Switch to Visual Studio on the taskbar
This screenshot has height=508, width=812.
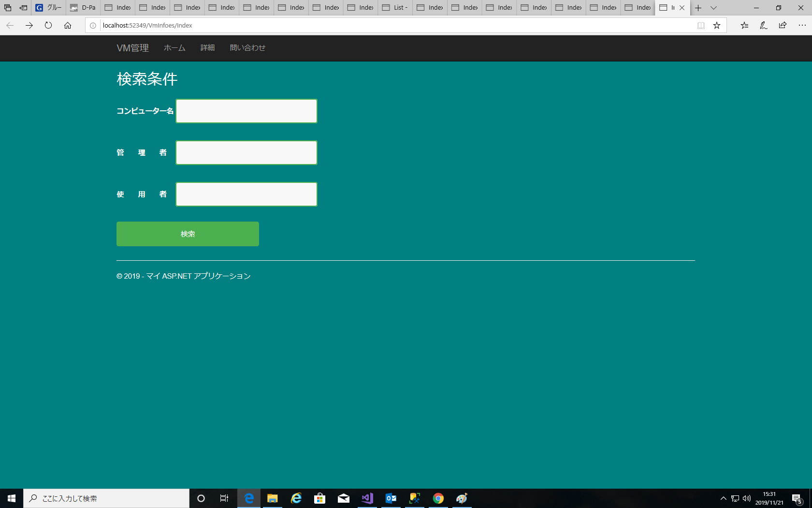pyautogui.click(x=367, y=498)
